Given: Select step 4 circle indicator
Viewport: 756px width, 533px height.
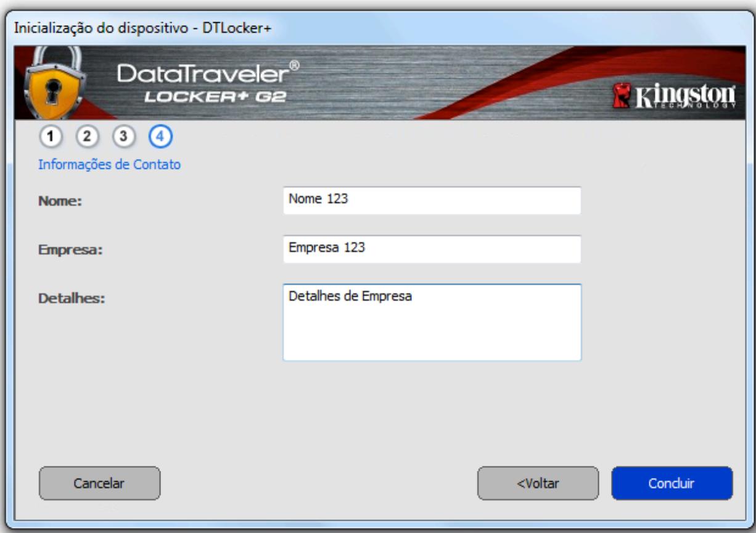Looking at the screenshot, I should coord(160,137).
